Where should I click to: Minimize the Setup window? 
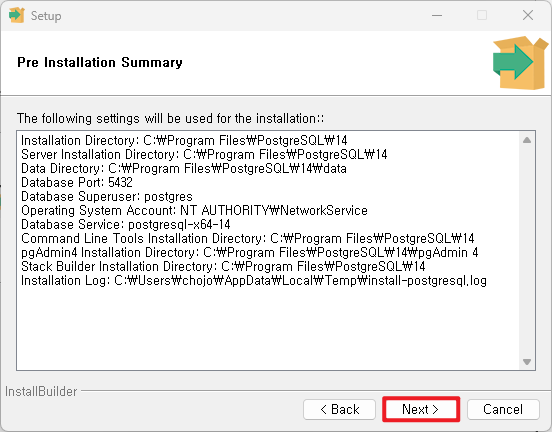click(437, 15)
